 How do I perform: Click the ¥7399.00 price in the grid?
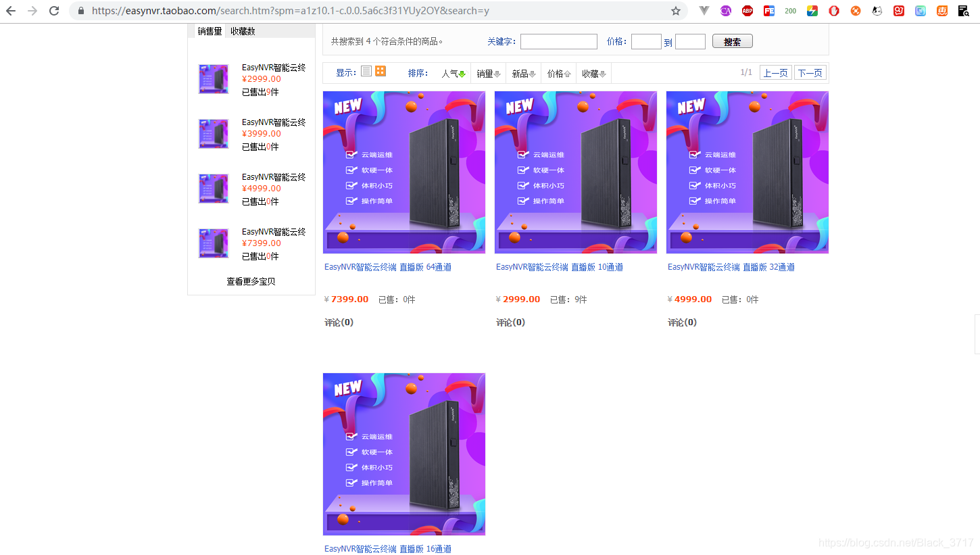347,299
